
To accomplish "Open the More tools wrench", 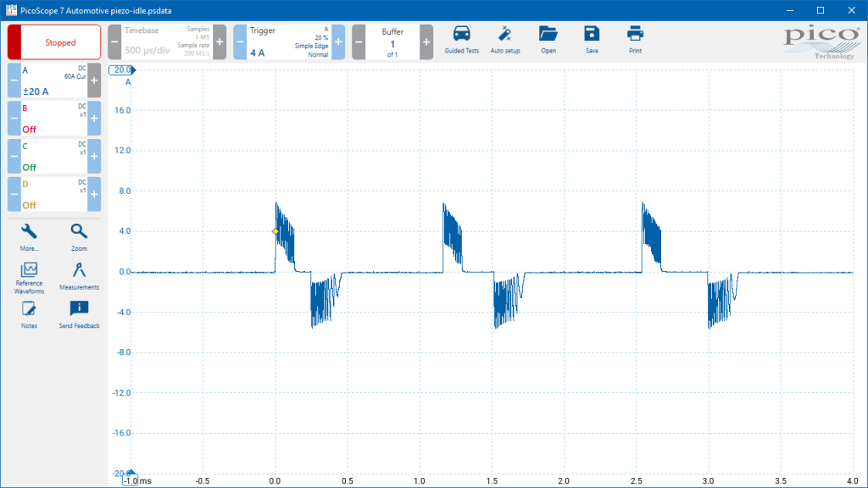I will tap(29, 237).
